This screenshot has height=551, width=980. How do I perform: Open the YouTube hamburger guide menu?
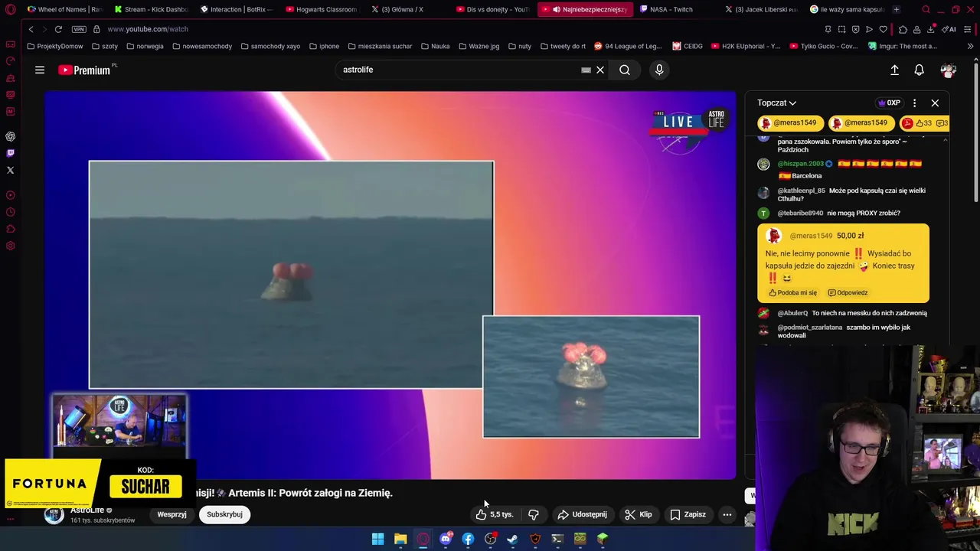coord(40,70)
